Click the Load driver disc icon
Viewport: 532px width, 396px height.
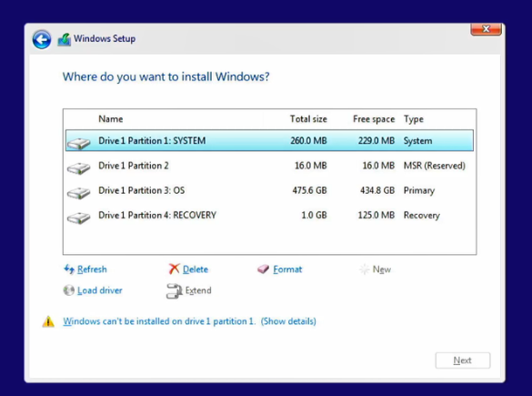[x=69, y=290]
